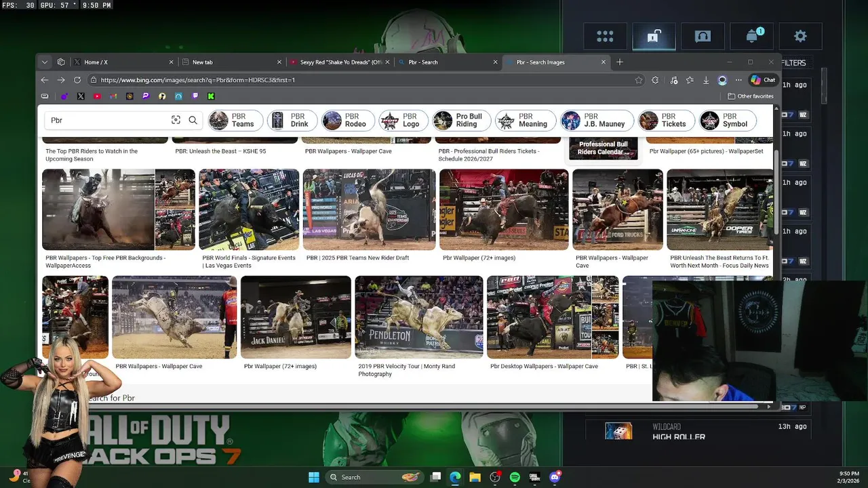
Task: Open Twitch bookmark in favorites bar
Action: (195, 96)
